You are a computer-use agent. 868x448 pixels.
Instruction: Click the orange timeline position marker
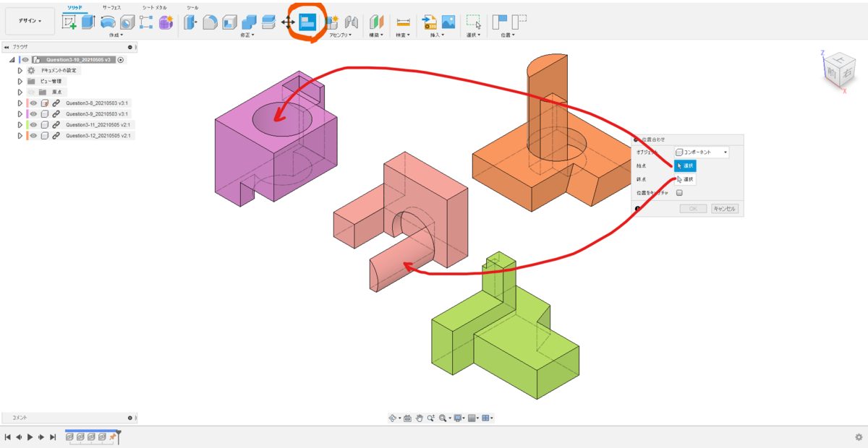[x=112, y=436]
